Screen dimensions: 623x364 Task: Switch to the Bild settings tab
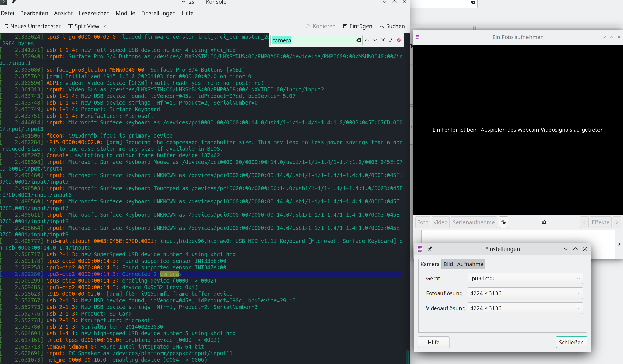(x=448, y=264)
